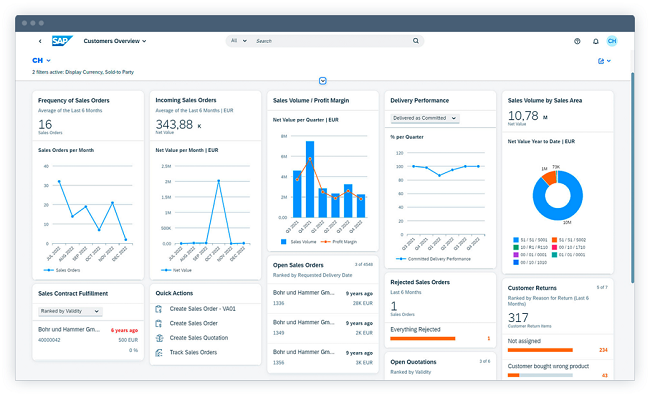Select open sales order 1336 row
Viewport: 650px width, 395px height.
323,298
